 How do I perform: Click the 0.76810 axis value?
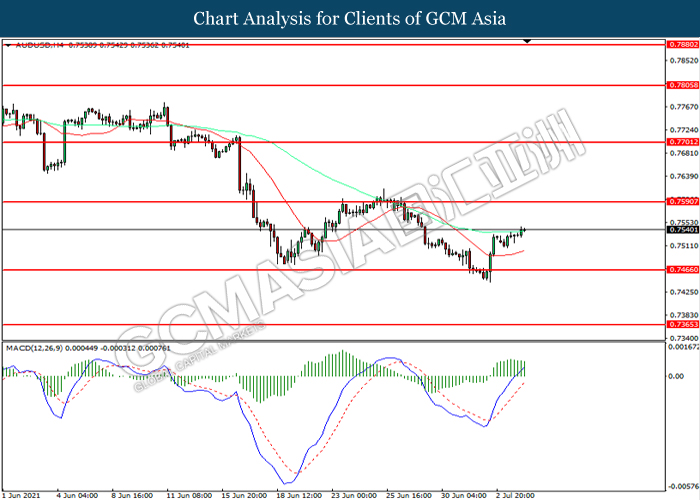tap(684, 153)
